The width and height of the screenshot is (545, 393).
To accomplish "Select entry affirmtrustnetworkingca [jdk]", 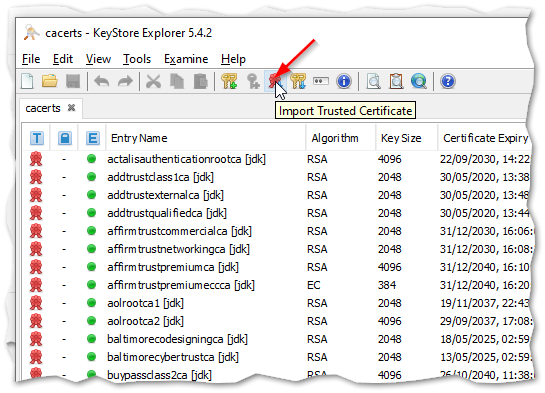I will [x=178, y=249].
